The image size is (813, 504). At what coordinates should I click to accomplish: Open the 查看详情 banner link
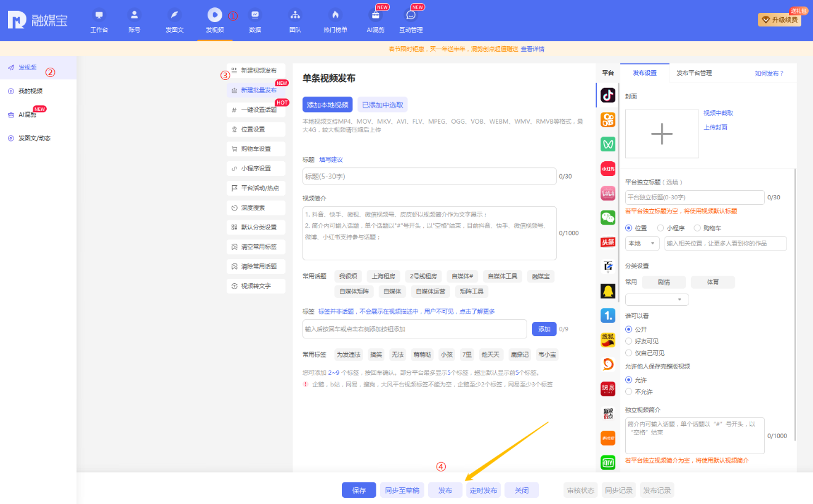click(x=533, y=49)
